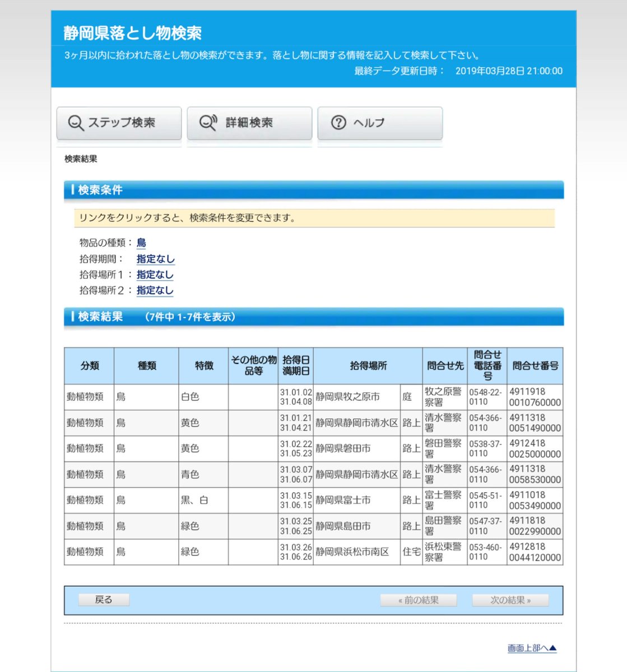Click phone number 0538-37-0110

[487, 449]
